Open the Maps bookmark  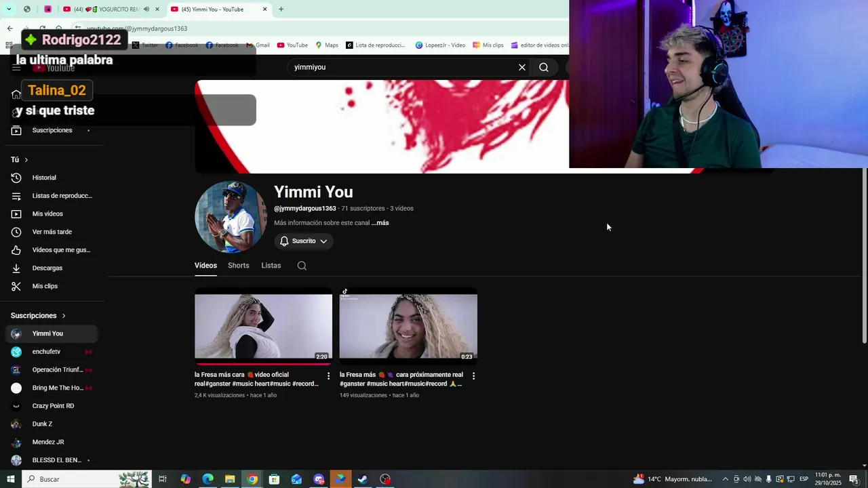[x=327, y=45]
